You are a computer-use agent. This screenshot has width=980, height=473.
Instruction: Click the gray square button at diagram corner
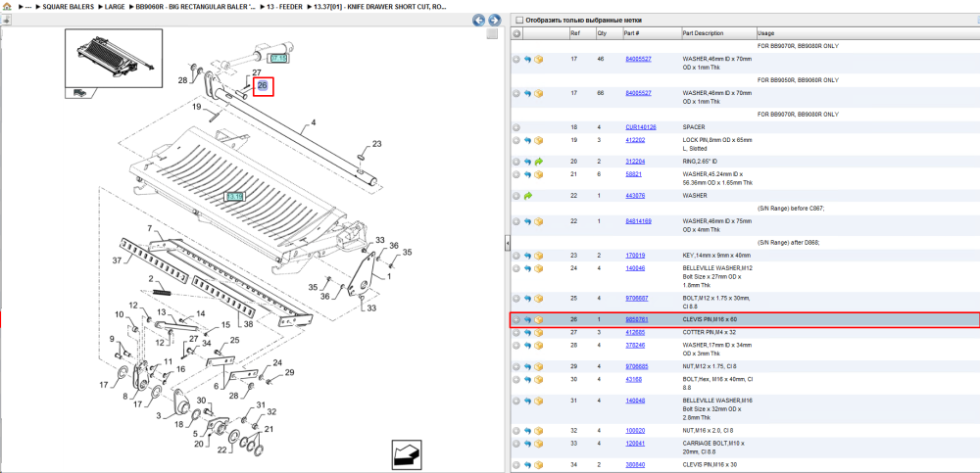[x=492, y=33]
